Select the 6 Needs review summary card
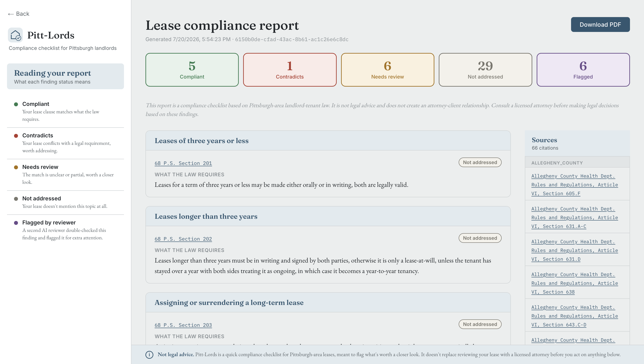This screenshot has height=364, width=644. (x=387, y=70)
